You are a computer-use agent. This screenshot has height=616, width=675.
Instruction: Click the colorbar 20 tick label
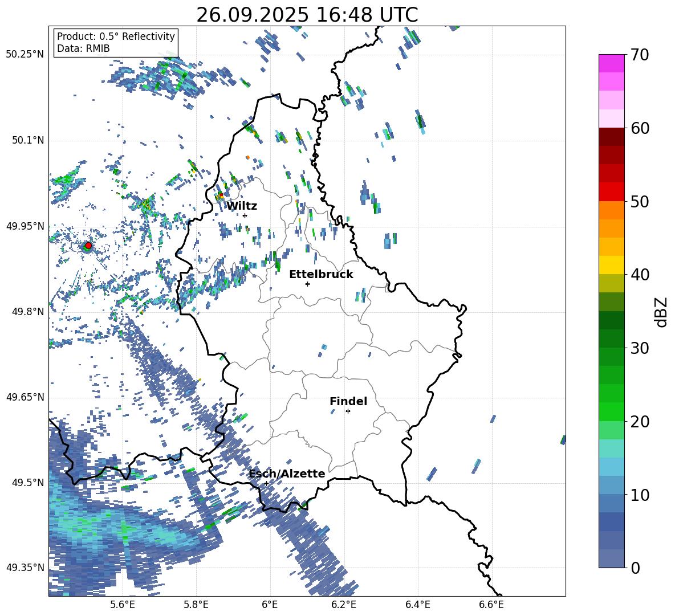[640, 422]
